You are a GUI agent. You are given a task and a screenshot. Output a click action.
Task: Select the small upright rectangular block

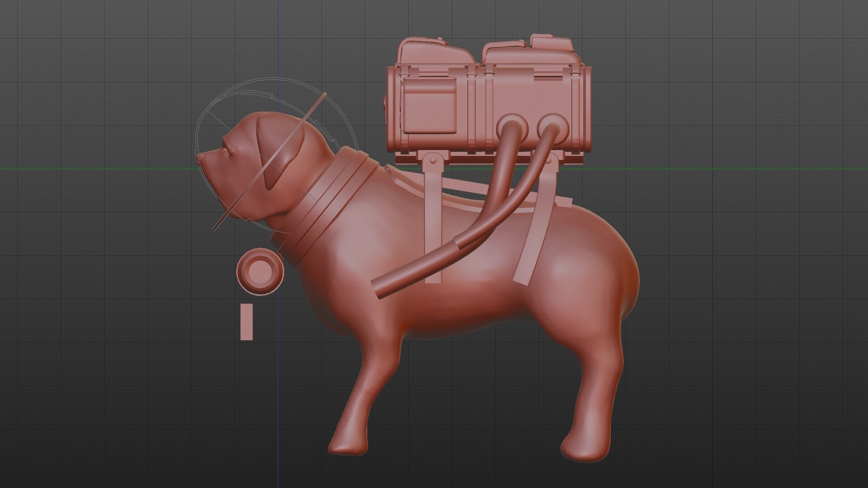coord(246,322)
